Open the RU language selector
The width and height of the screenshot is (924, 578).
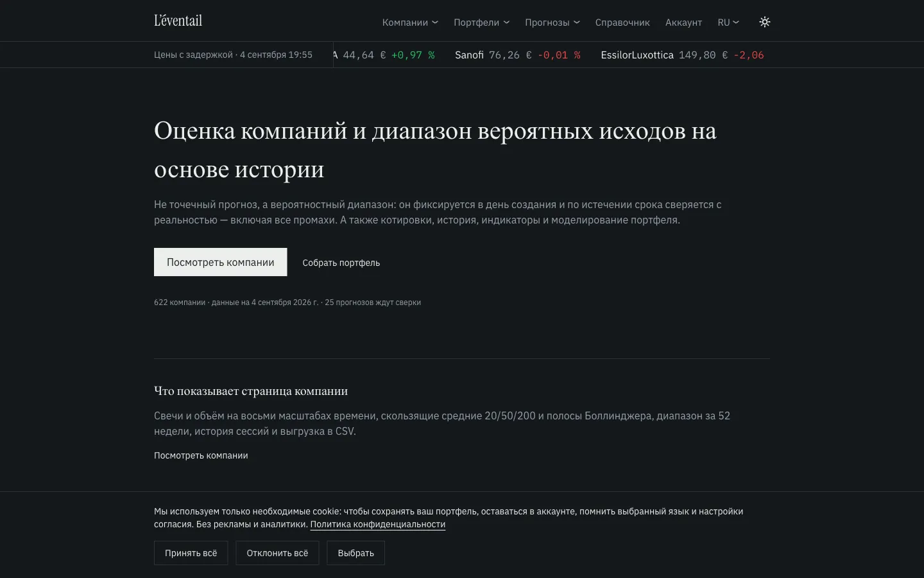[728, 22]
